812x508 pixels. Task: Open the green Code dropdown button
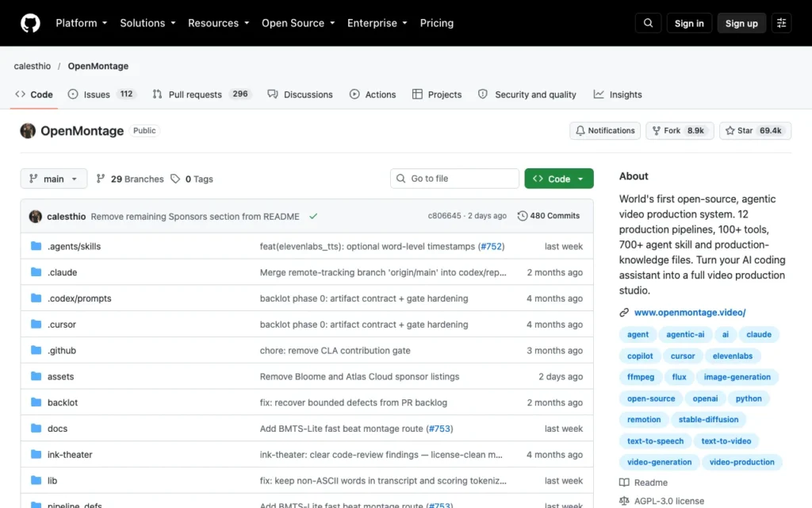(559, 179)
